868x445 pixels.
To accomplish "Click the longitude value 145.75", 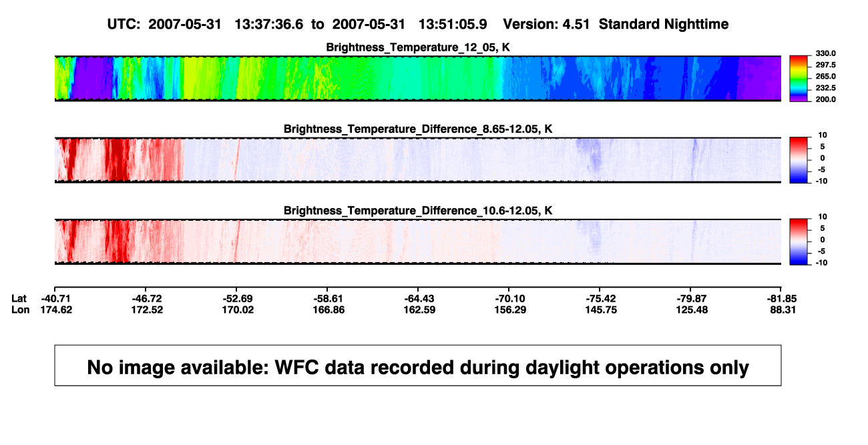I will 600,310.
